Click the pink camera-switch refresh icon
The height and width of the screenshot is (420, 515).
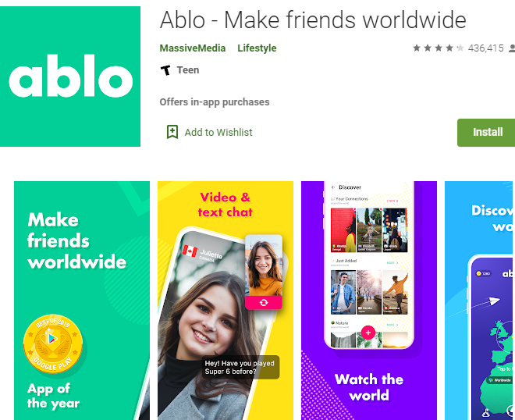coord(264,303)
